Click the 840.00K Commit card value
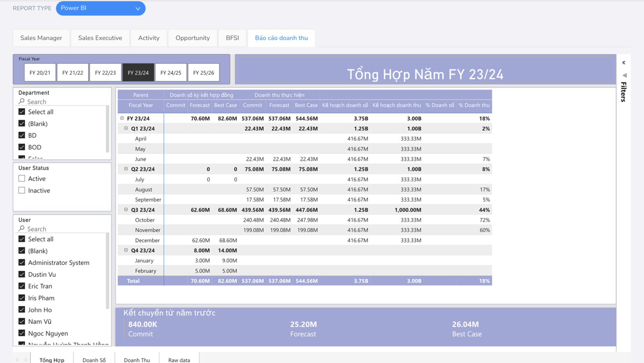 pos(143,324)
